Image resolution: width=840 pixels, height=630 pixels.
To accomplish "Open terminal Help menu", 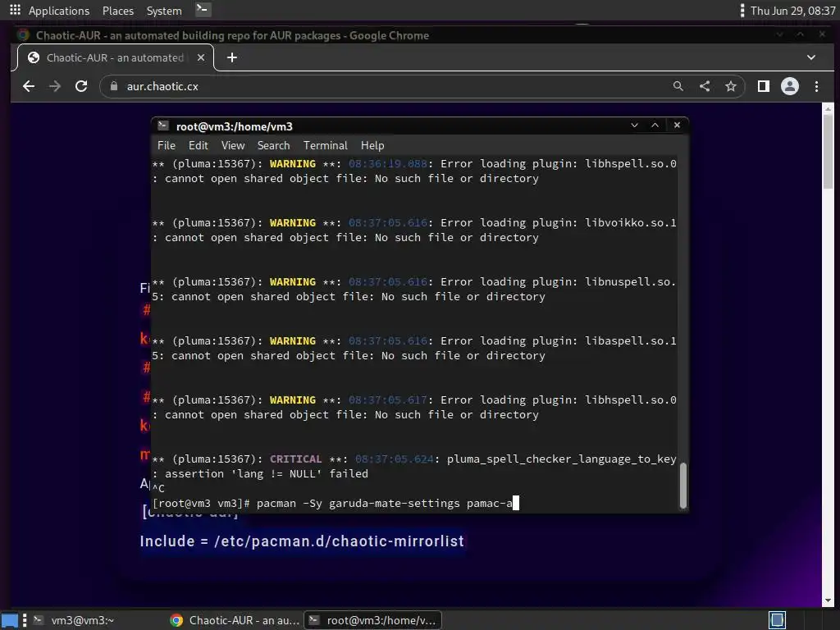I will coord(372,146).
